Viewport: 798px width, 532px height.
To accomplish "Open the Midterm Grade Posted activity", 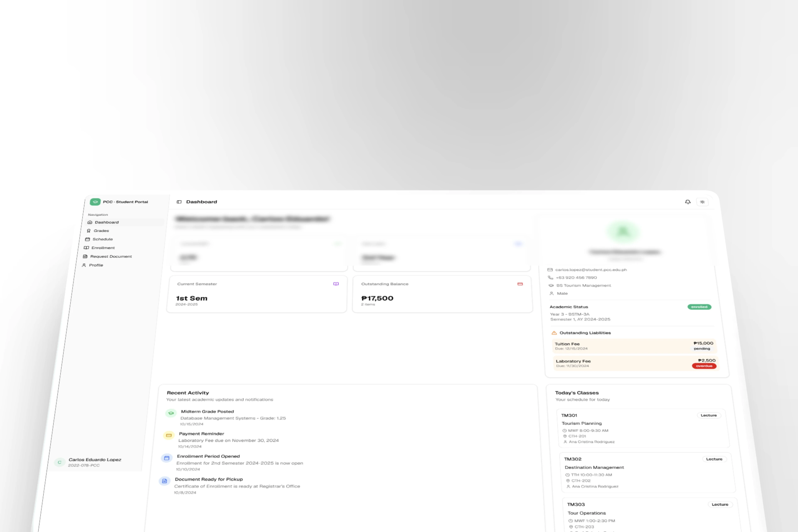I will click(226, 418).
